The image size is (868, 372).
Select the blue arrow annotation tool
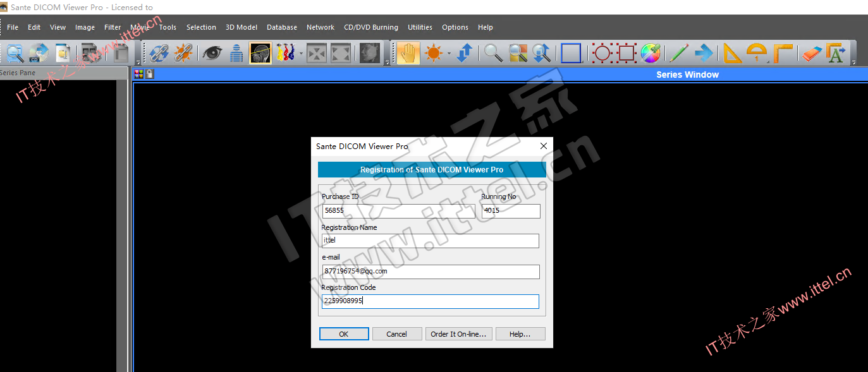tap(703, 53)
